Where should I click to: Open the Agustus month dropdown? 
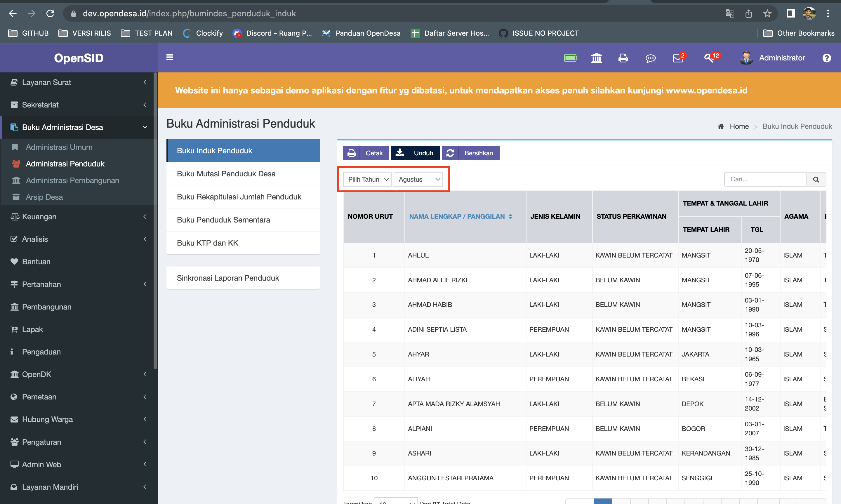coord(418,179)
